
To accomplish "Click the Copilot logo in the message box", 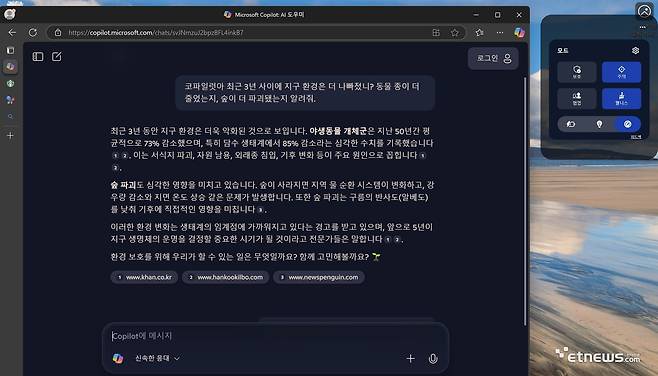I will [x=118, y=358].
